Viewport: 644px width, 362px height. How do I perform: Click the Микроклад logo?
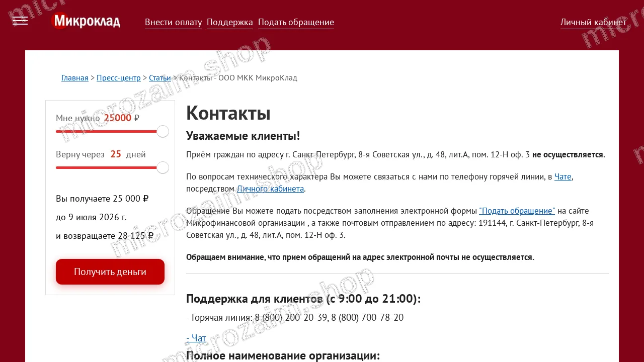tap(86, 21)
